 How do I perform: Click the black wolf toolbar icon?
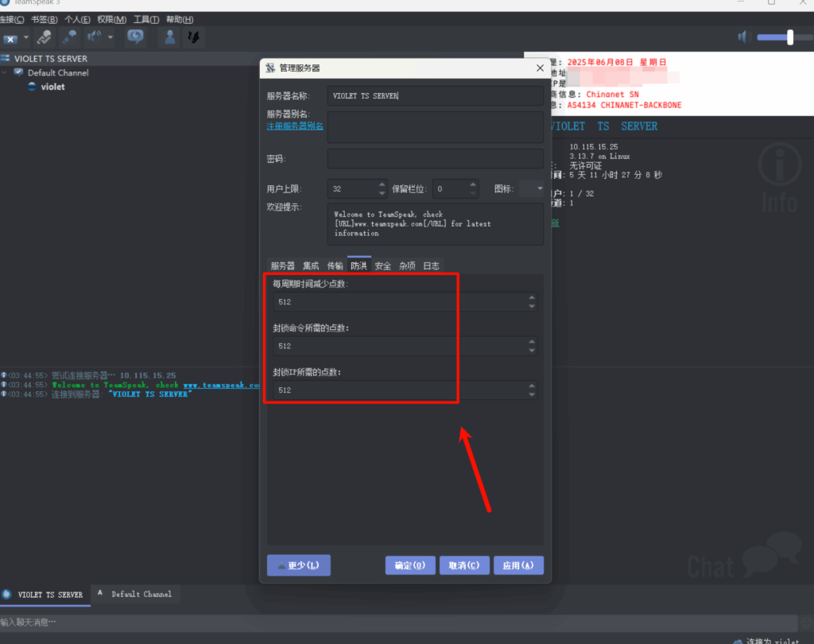[x=194, y=37]
